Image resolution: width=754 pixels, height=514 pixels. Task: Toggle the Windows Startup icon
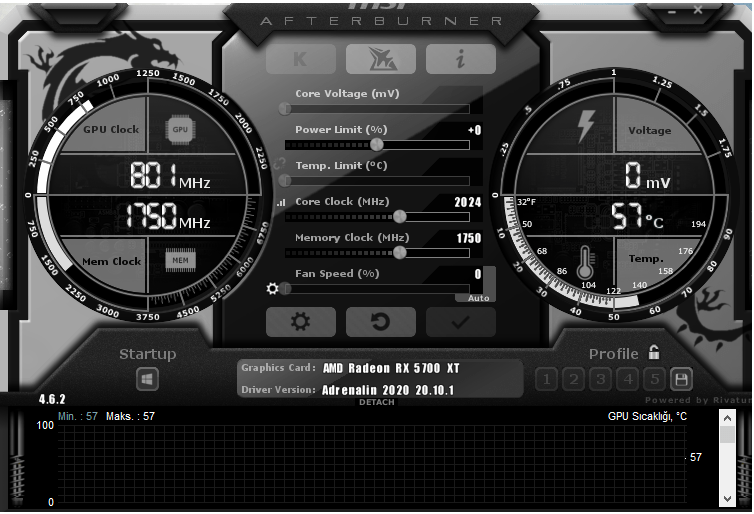pos(147,379)
